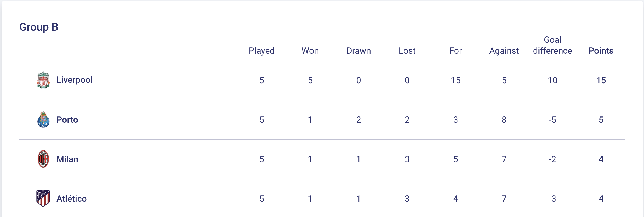Screen dimensions: 644x217
Task: Click the Lost column header
Action: pyautogui.click(x=407, y=51)
